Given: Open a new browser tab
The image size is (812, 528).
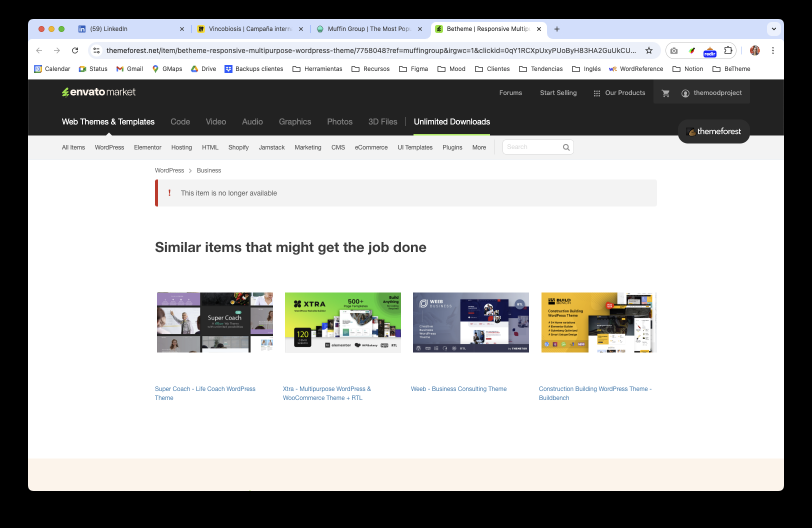Looking at the screenshot, I should (557, 29).
